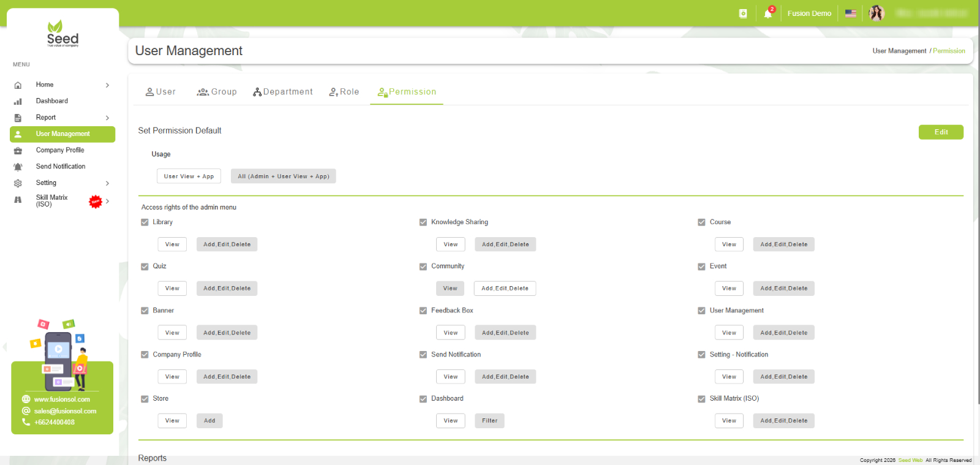
Task: Toggle the Skill Matrix (ISO) checkbox
Action: click(x=702, y=399)
